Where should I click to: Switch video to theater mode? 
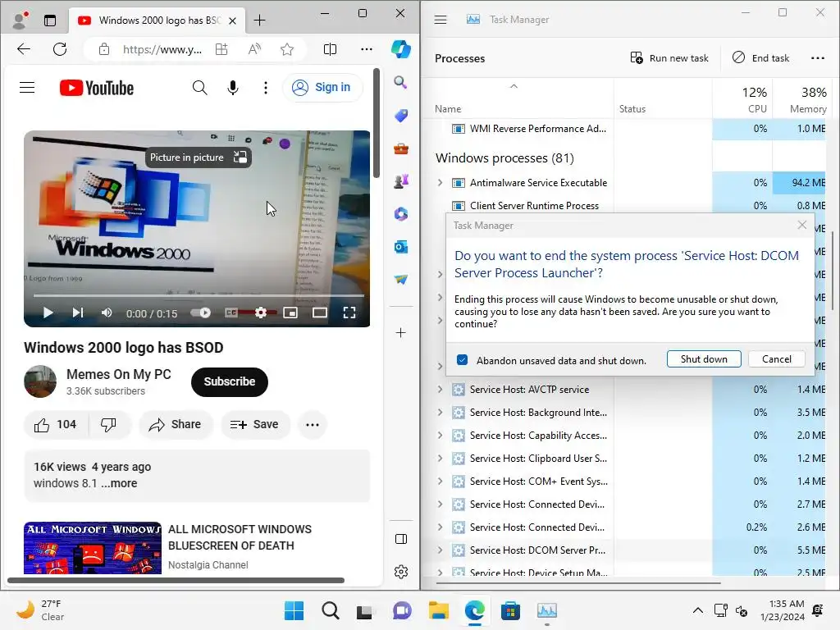320,313
